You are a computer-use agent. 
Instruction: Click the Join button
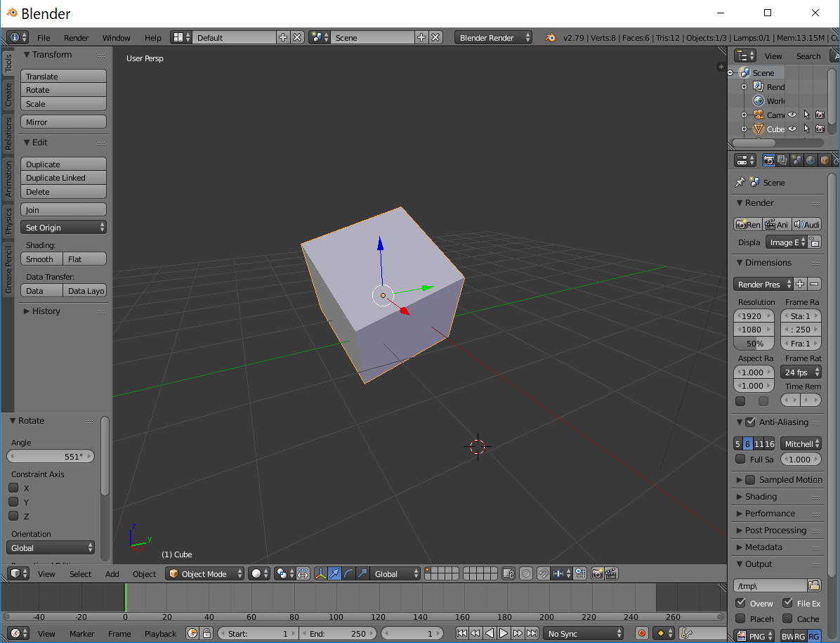[x=63, y=209]
